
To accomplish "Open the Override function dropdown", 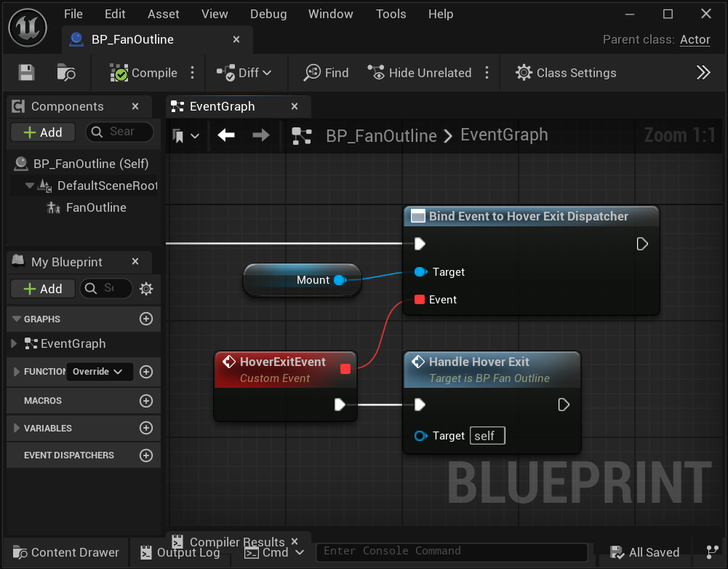I will coord(100,372).
